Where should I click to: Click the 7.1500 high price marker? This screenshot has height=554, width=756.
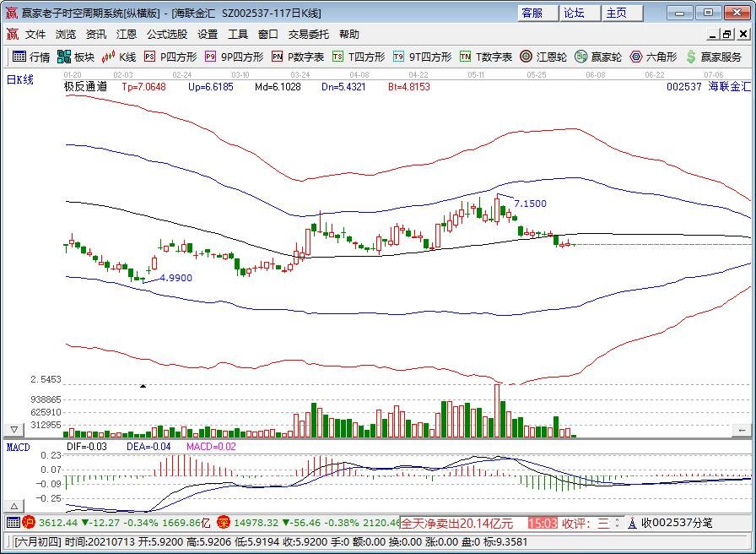[x=531, y=204]
